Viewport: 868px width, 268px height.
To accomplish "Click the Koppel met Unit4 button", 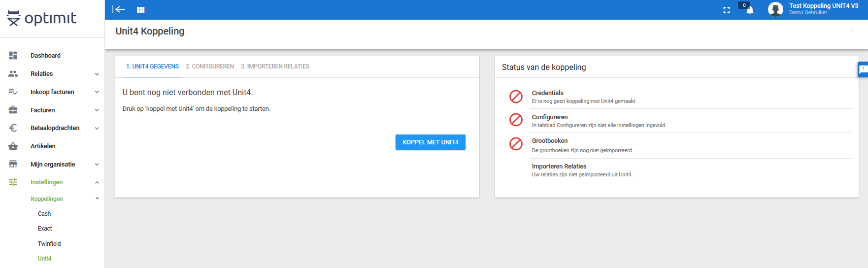I will (431, 142).
